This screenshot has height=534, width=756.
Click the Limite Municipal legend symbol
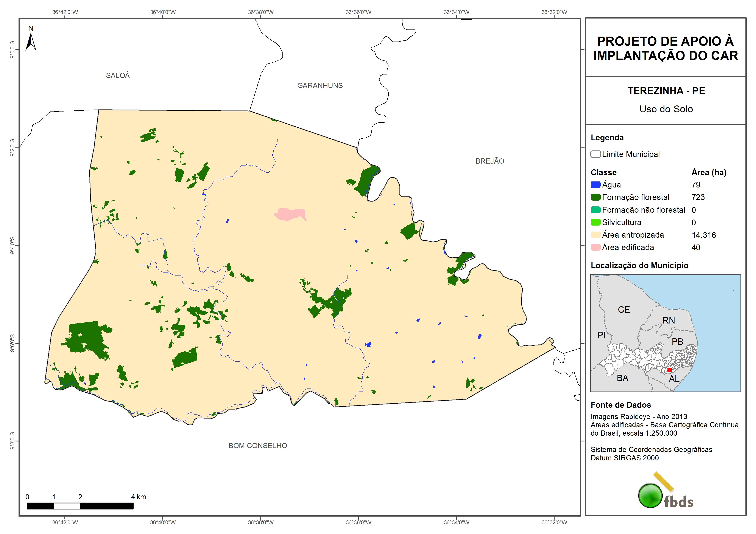[x=595, y=154]
